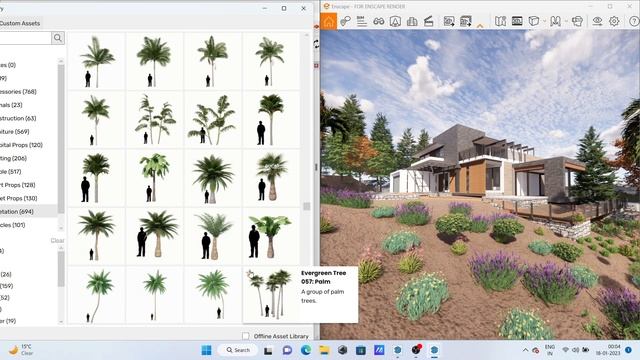Open the Chat app taskbar icon
Screen dimensions: 640x360
point(287,350)
